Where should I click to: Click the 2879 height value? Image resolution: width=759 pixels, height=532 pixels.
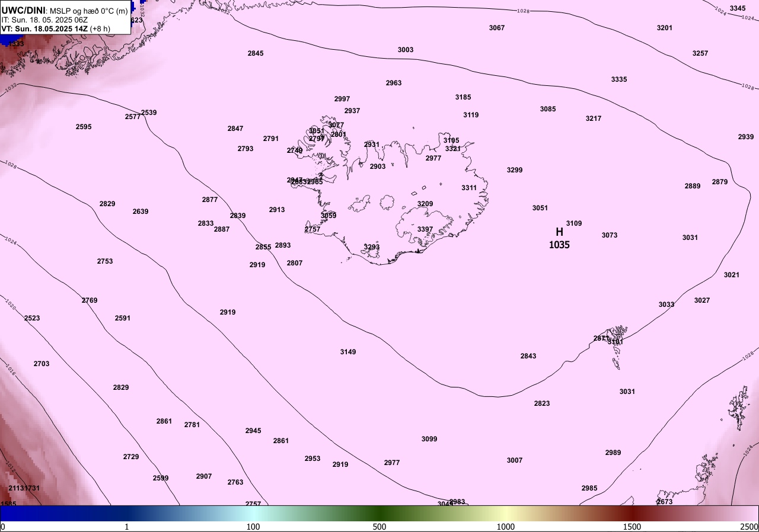pos(720,182)
